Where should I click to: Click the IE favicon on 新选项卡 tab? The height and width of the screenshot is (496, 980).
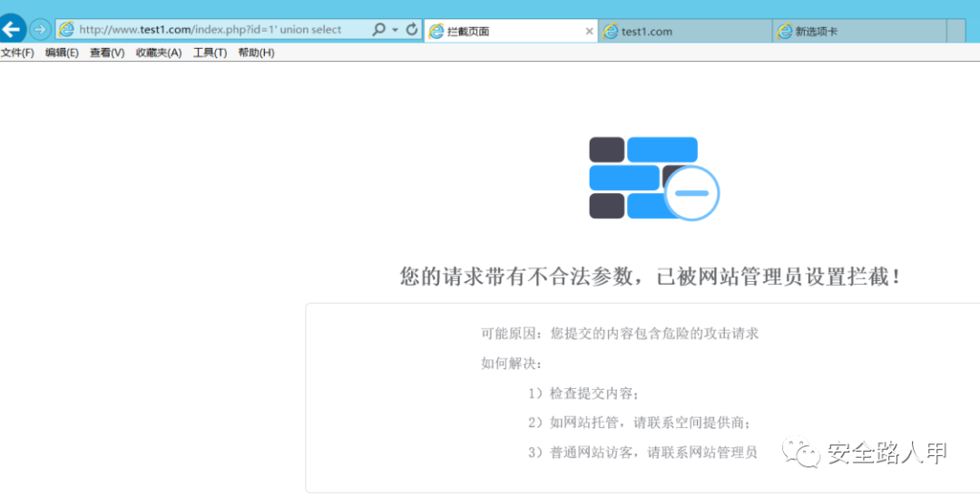[x=784, y=31]
